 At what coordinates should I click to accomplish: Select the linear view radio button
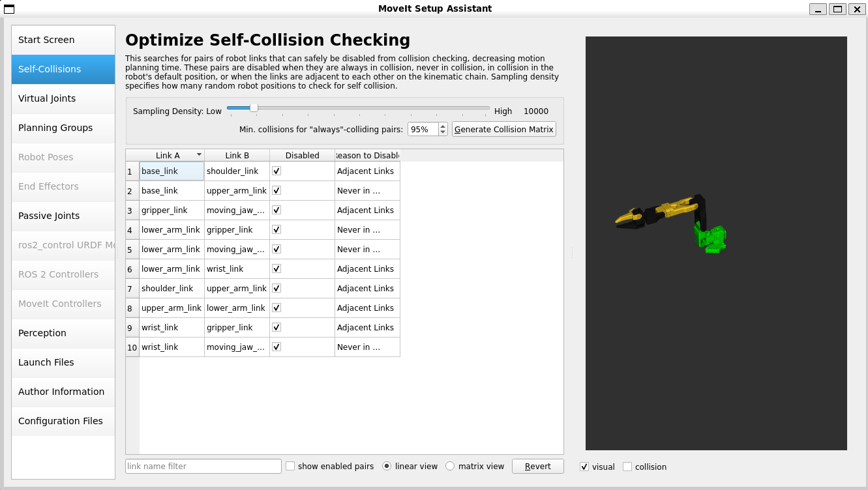tap(387, 466)
